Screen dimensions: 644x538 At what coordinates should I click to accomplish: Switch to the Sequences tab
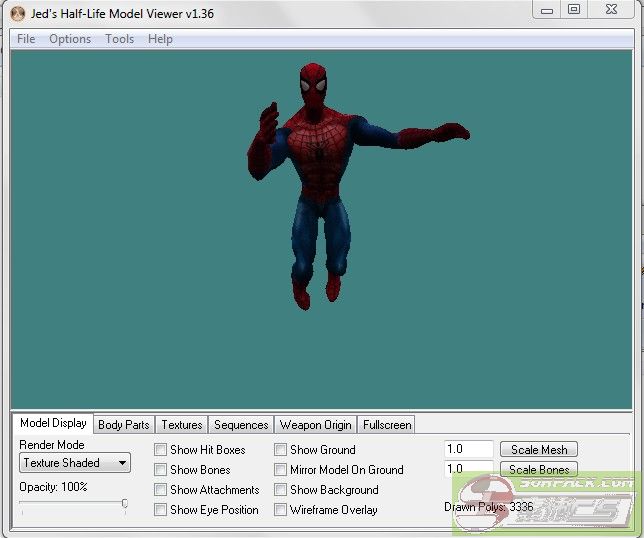(241, 425)
